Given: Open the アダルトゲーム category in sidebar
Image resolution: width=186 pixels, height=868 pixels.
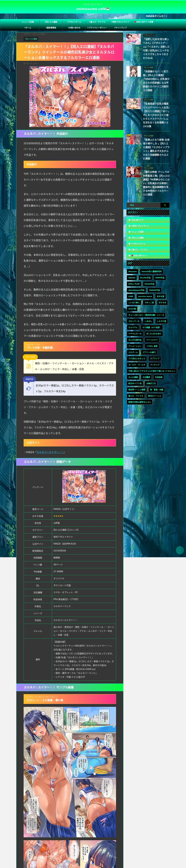Looking at the screenshot, I should coord(148,244).
